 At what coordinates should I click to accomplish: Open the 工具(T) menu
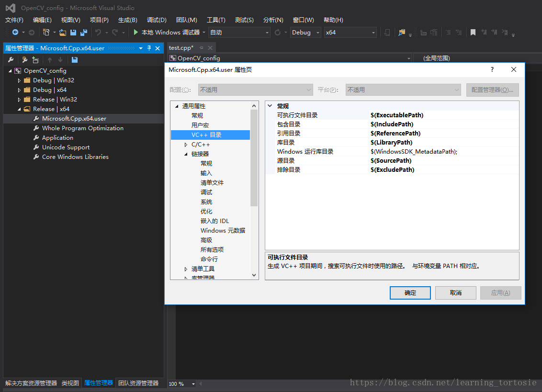coord(216,20)
